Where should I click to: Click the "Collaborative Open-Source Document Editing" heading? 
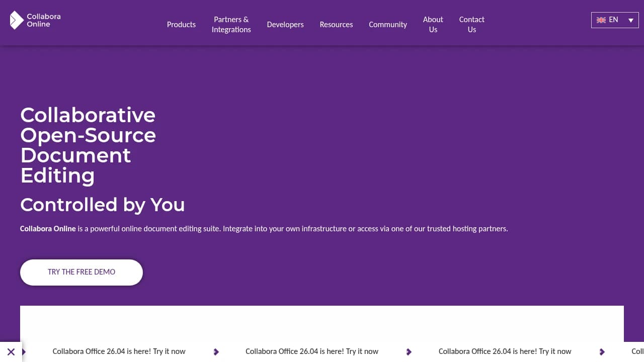[x=88, y=145]
